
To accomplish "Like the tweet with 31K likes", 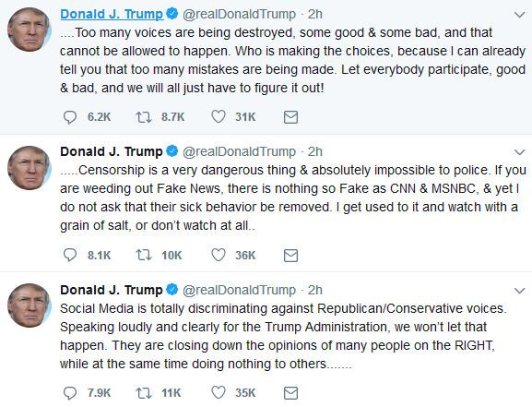I will tap(219, 117).
